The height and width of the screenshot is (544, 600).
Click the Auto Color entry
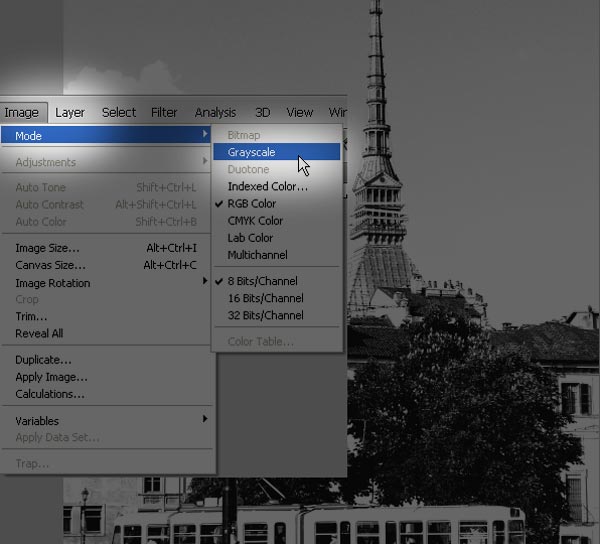[x=106, y=222]
